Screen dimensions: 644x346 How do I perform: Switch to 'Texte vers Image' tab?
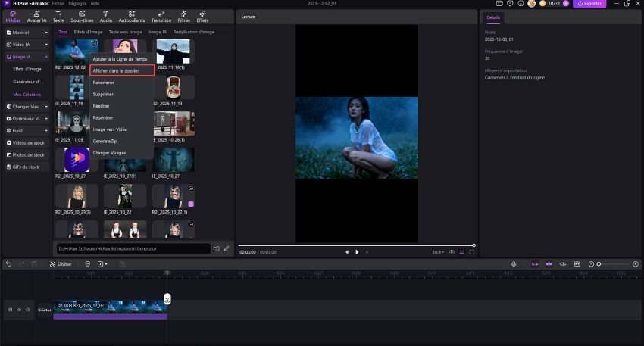pyautogui.click(x=124, y=32)
